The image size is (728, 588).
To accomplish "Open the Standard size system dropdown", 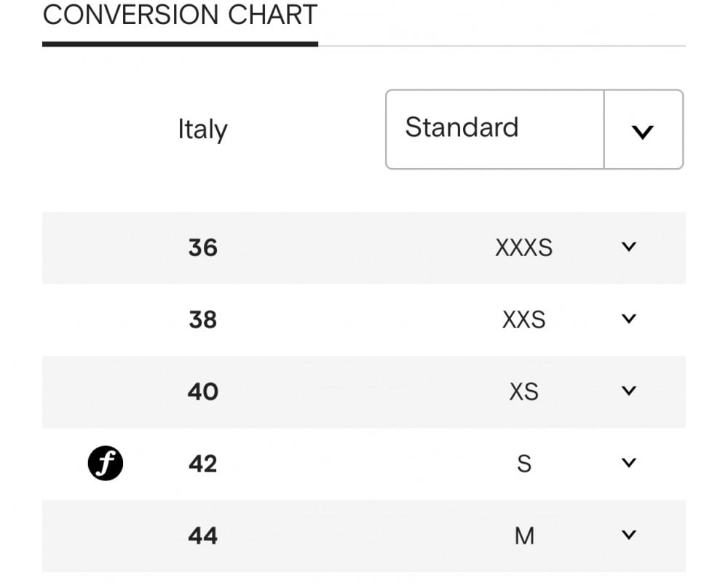I will (534, 130).
